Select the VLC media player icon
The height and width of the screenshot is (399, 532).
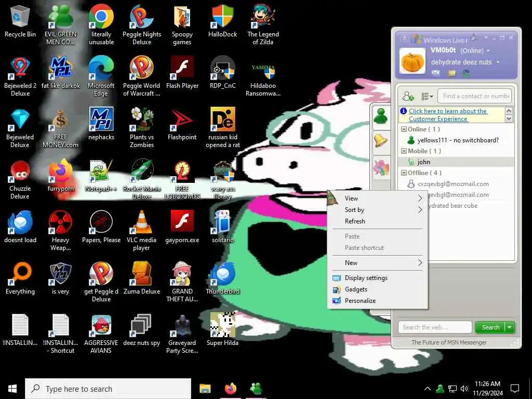[x=142, y=231]
